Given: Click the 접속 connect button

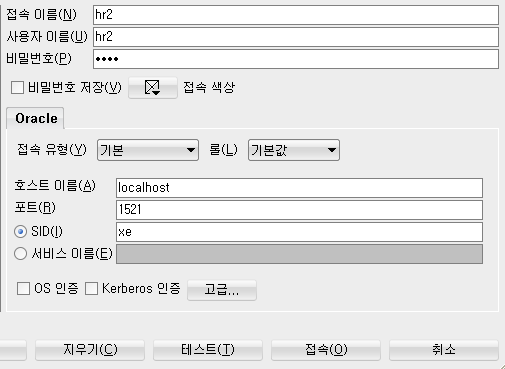Looking at the screenshot, I should 326,350.
